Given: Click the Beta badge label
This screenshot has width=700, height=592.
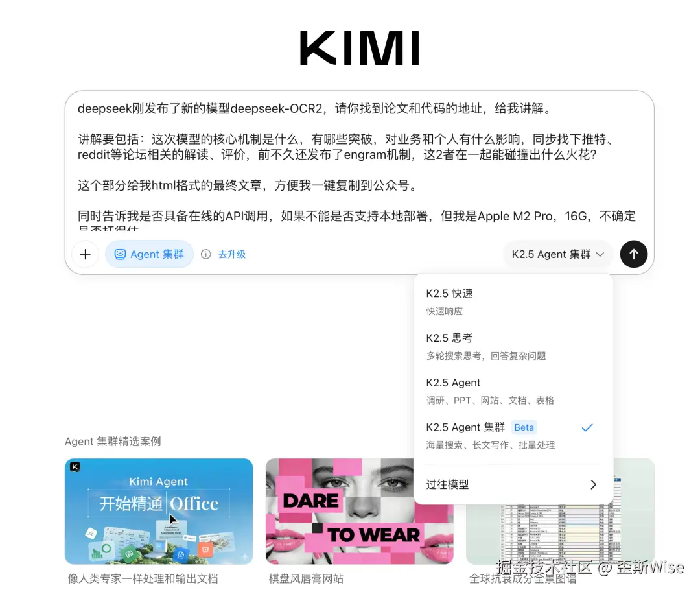Looking at the screenshot, I should tap(524, 427).
